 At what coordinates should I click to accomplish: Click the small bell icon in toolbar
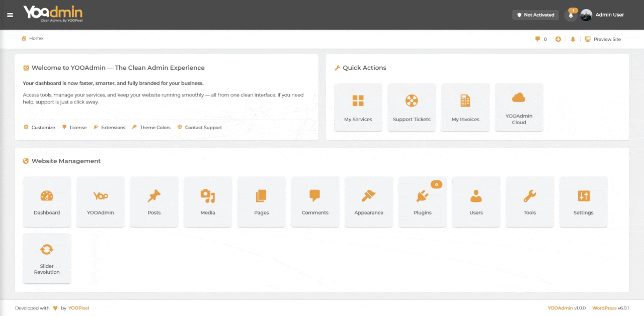(x=573, y=39)
